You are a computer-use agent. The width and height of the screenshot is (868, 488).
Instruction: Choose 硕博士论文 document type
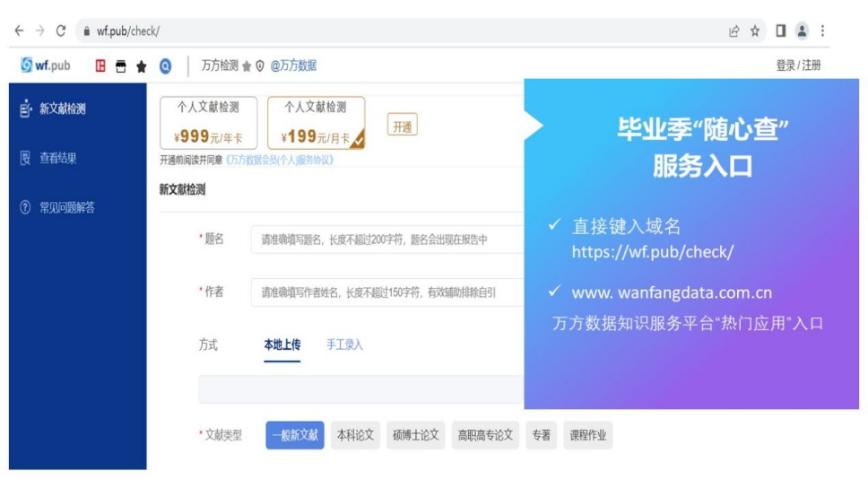[x=416, y=435]
